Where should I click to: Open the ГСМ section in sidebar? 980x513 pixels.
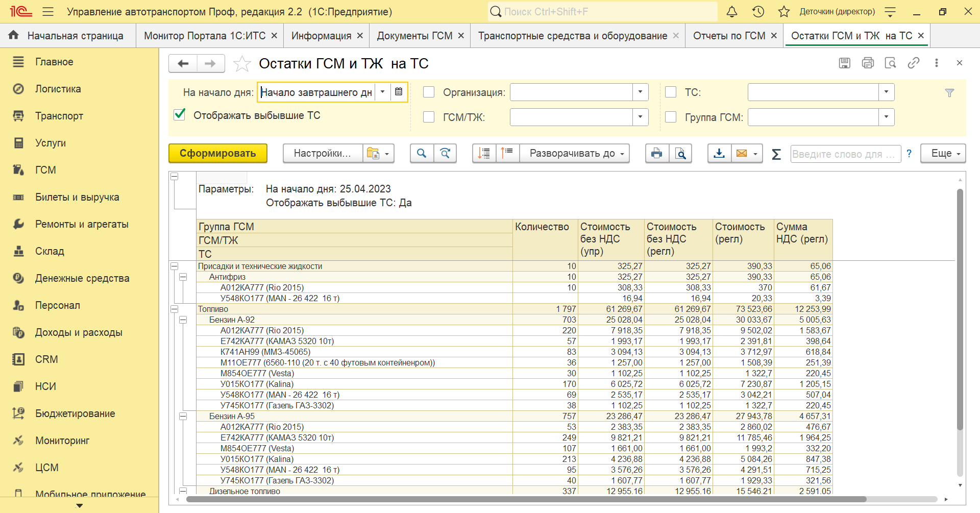(x=45, y=170)
